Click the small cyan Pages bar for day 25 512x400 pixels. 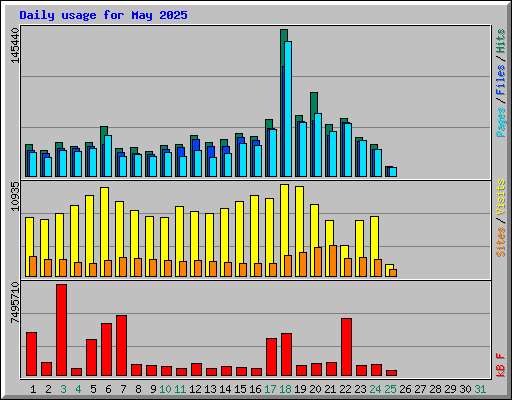tap(393, 172)
